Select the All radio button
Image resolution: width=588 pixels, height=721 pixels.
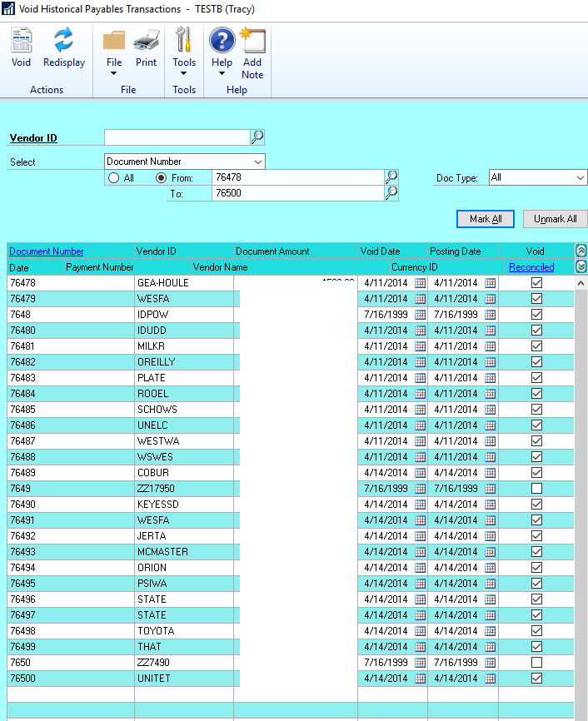114,178
